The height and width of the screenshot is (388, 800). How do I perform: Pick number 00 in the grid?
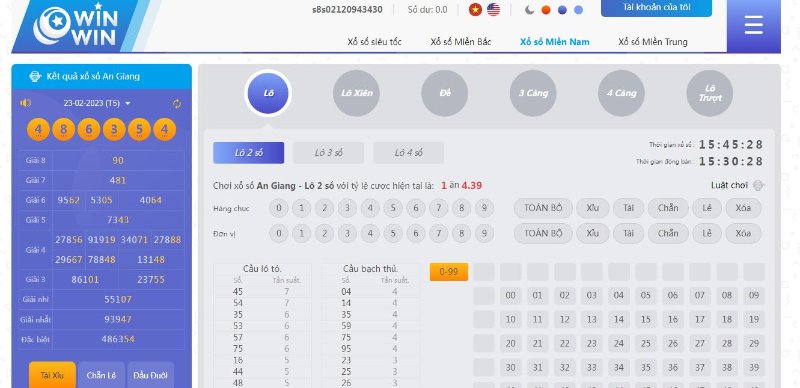(x=511, y=296)
